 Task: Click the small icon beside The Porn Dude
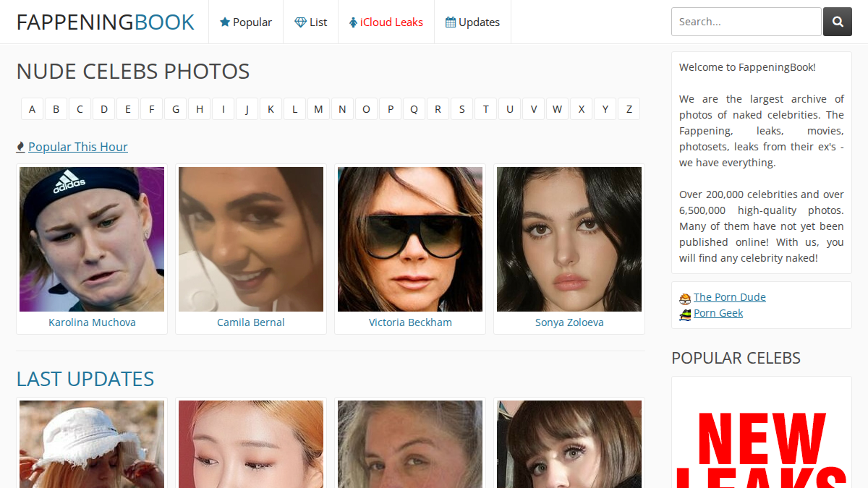(685, 298)
